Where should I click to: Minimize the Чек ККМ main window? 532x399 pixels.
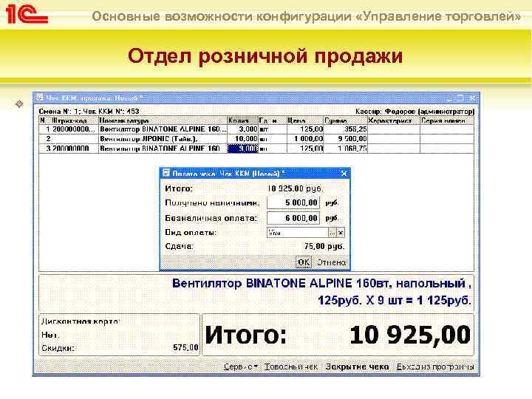pyautogui.click(x=449, y=98)
